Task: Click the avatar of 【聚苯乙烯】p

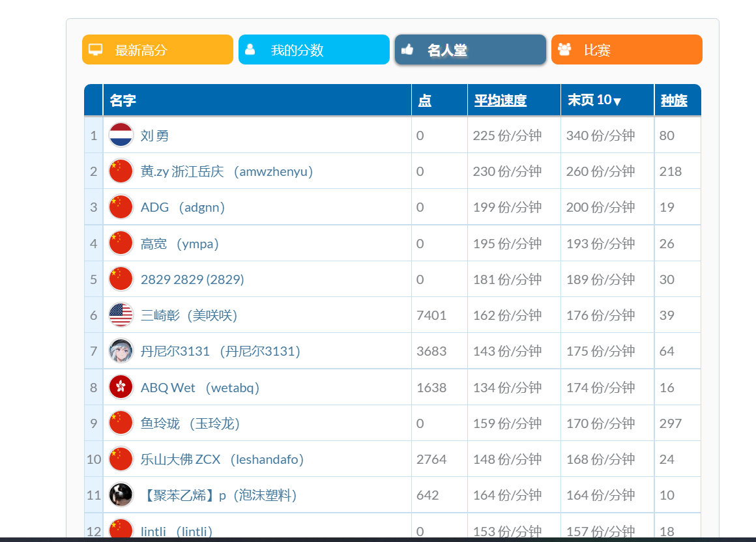Action: point(121,494)
